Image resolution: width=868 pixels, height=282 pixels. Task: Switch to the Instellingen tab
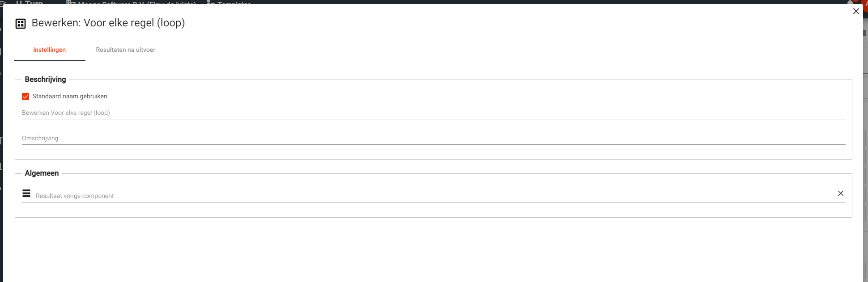50,50
